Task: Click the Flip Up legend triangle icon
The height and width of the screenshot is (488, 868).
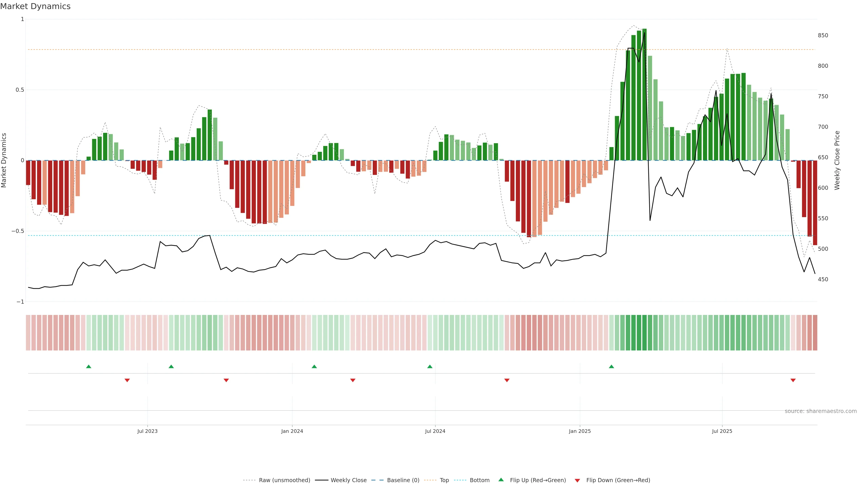Action: click(501, 480)
